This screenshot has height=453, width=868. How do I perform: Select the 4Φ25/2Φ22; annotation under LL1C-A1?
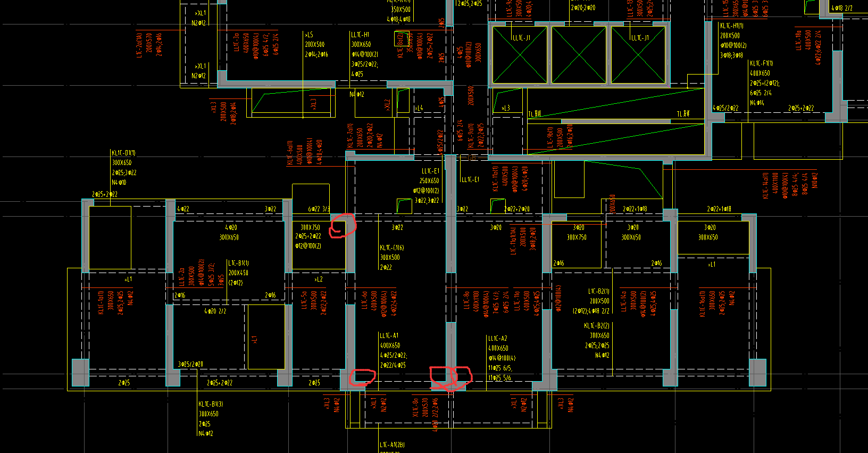[394, 355]
